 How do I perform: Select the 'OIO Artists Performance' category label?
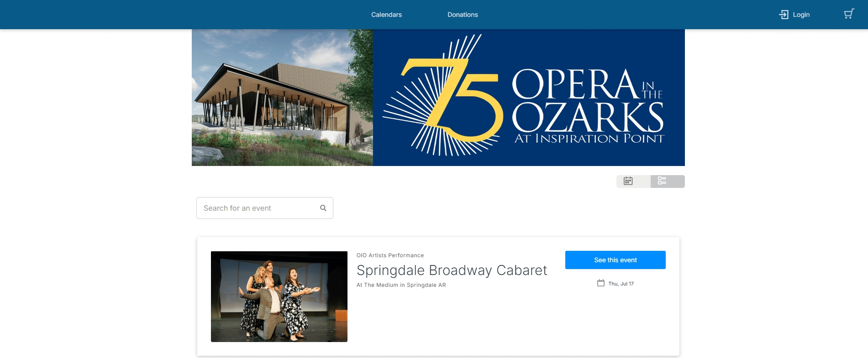390,255
